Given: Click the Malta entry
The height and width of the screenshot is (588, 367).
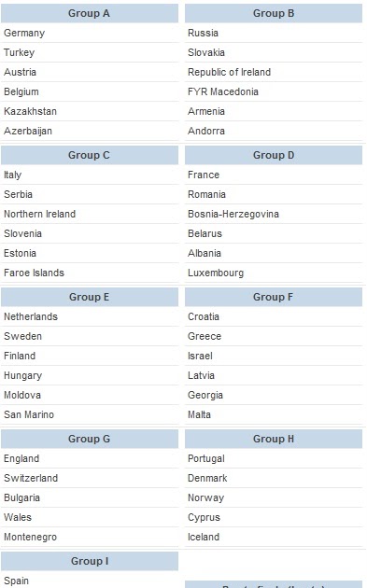Looking at the screenshot, I should [199, 414].
